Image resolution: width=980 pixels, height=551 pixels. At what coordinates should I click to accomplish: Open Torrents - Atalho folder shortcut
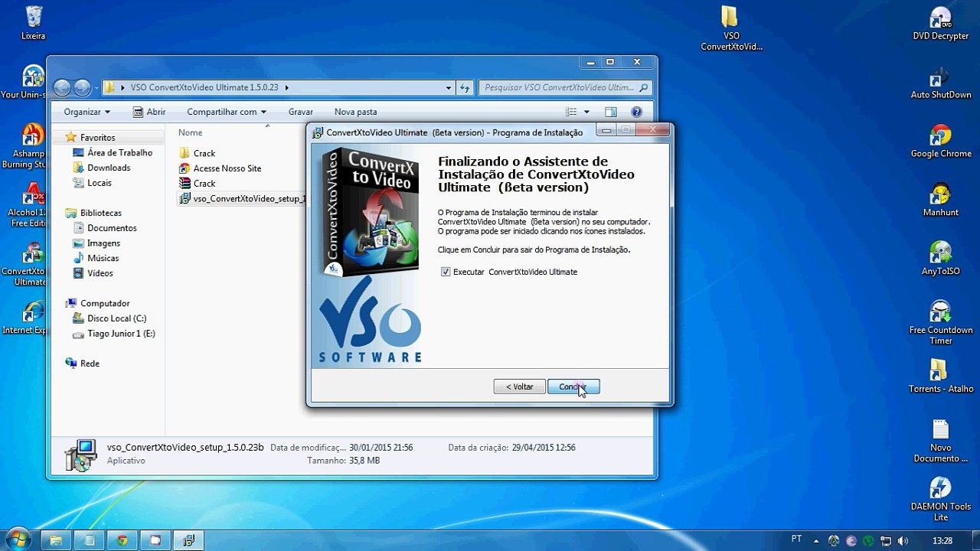[x=940, y=377]
